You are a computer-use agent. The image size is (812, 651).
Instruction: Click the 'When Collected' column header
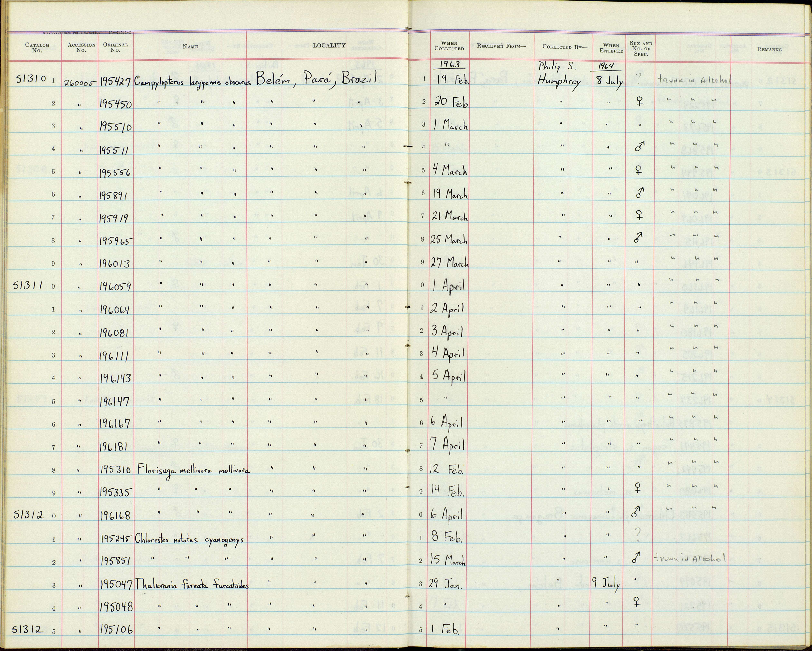point(449,46)
